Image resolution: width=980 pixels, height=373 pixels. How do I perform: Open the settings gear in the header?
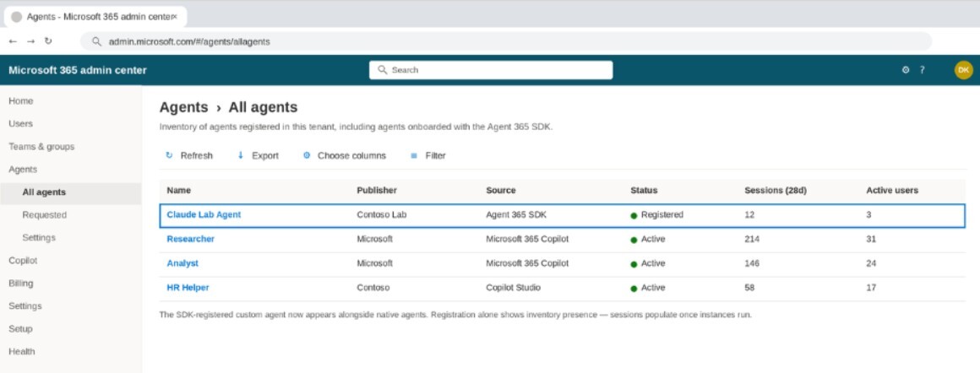[905, 70]
